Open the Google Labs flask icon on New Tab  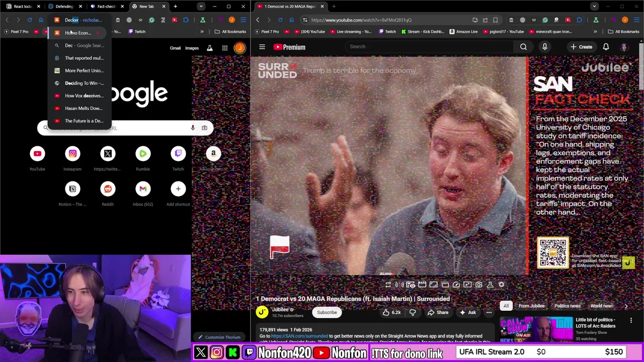[210, 48]
